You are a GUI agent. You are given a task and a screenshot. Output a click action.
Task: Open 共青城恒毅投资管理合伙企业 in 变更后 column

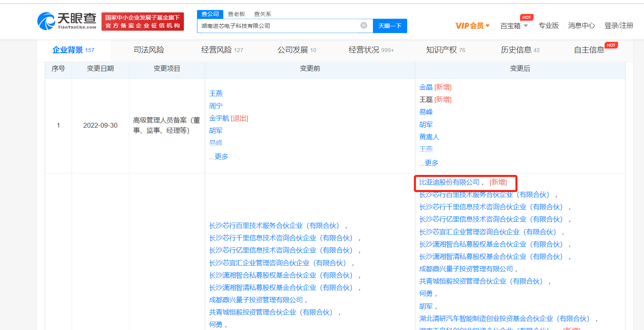click(481, 281)
